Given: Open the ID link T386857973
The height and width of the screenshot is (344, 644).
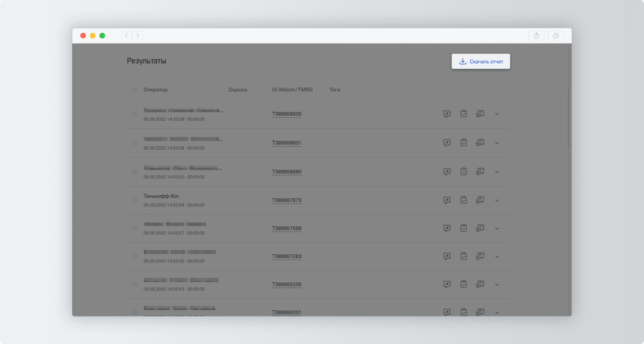Looking at the screenshot, I should point(286,201).
